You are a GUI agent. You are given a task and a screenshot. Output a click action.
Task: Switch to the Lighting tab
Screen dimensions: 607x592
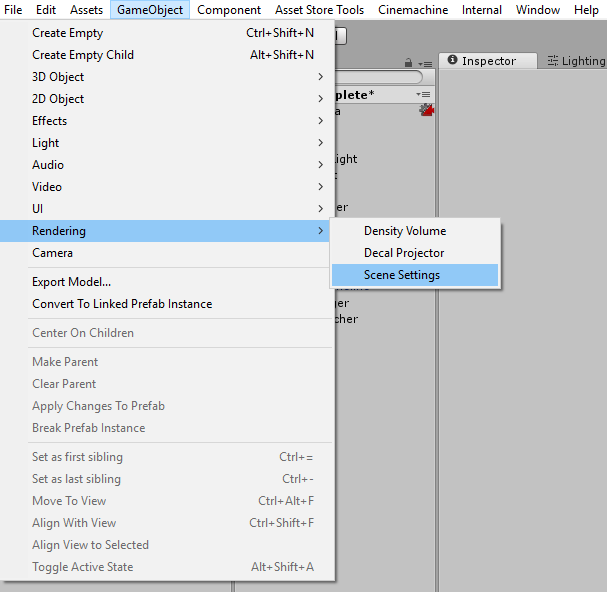[x=577, y=61]
